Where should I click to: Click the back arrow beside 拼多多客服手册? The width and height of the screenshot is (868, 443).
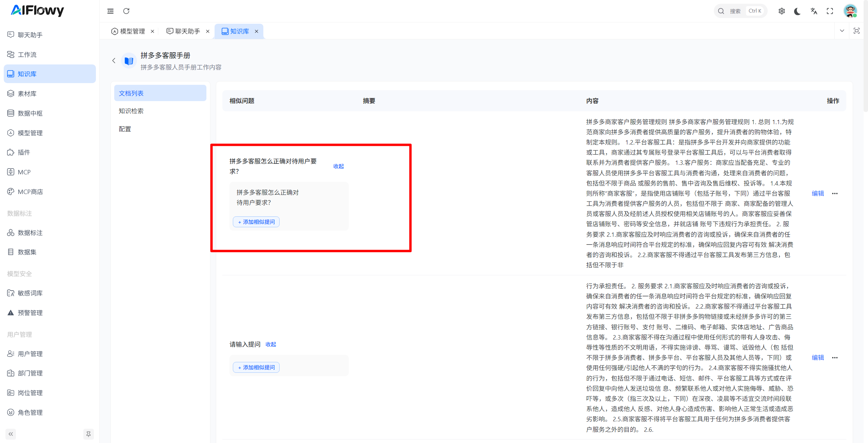[x=114, y=61]
